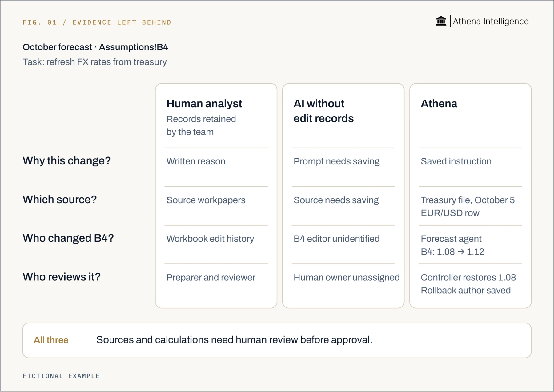This screenshot has width=554, height=392.
Task: Click the gold 'All three' label
Action: [51, 340]
